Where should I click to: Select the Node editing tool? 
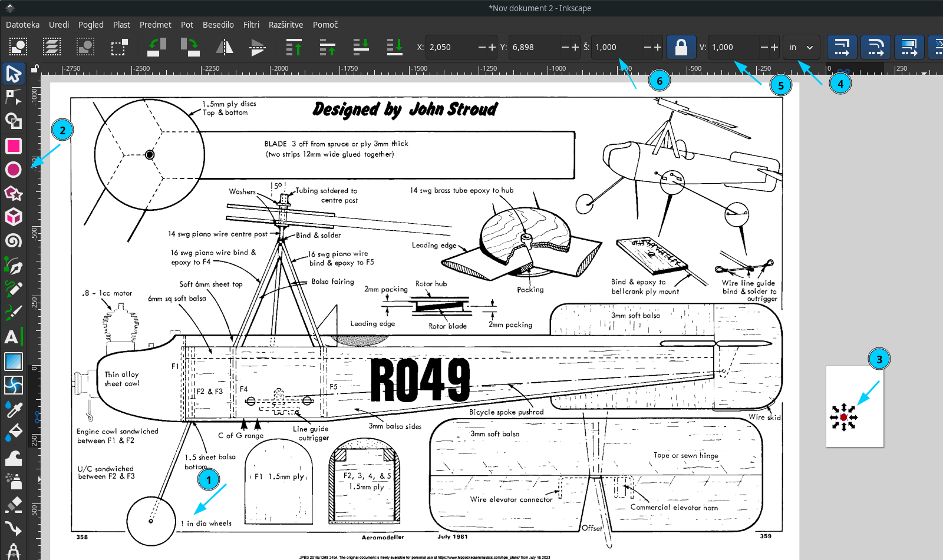[13, 97]
